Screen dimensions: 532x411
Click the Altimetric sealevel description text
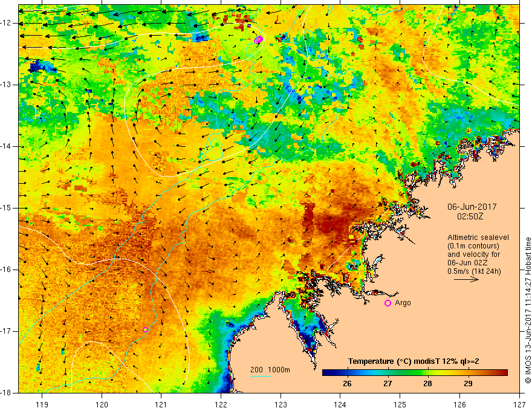point(478,254)
